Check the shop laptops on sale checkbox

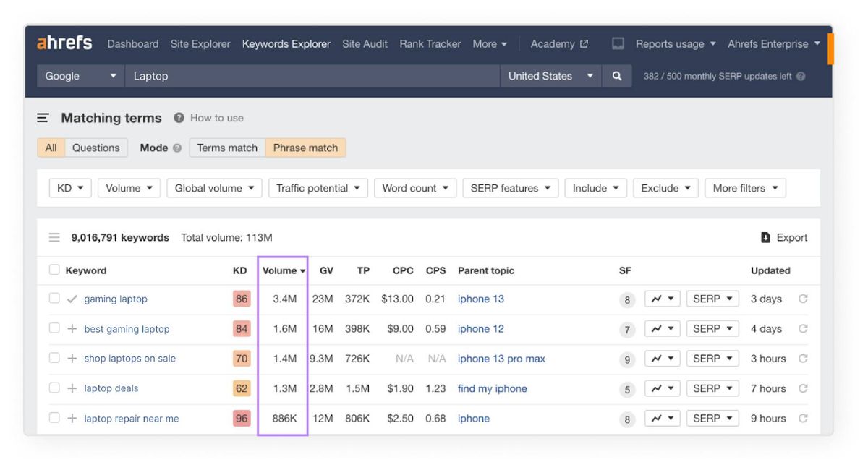pos(54,358)
